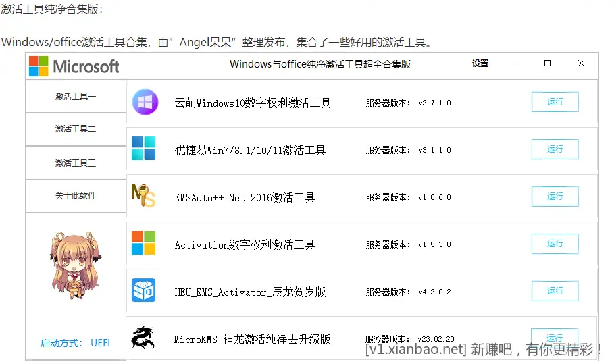The height and width of the screenshot is (364, 614).
Task: Run KMSAuto++ Net 2016激活工具
Action: click(555, 196)
